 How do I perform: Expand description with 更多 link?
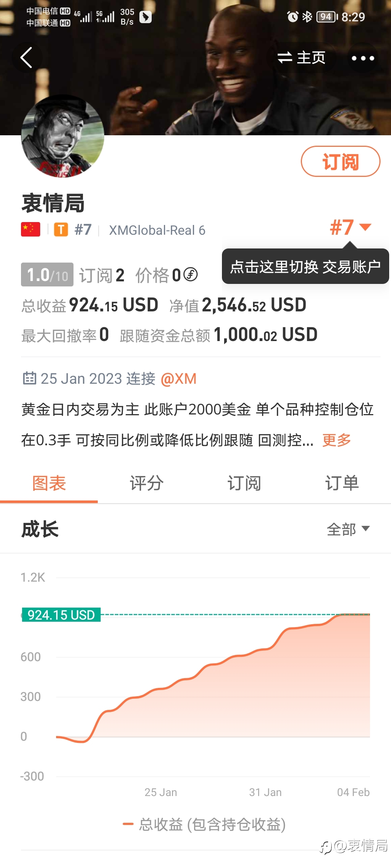(337, 440)
